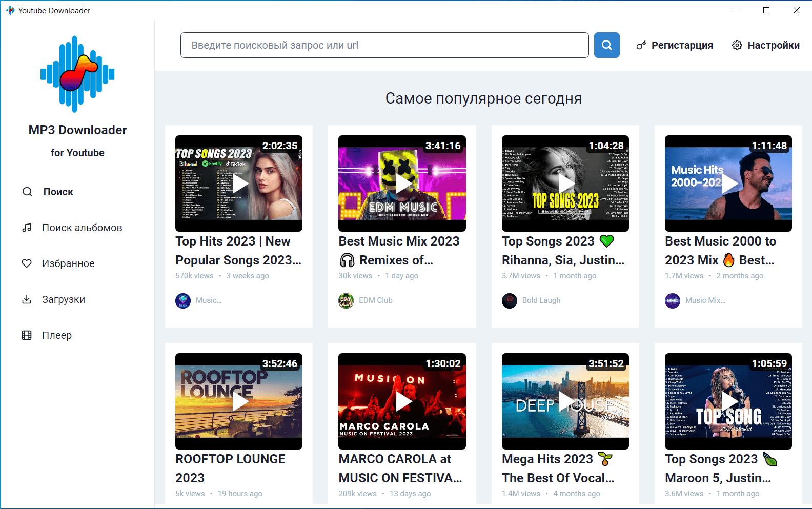Open Настройки gear settings
Screen dimensions: 812x509
[766, 45]
